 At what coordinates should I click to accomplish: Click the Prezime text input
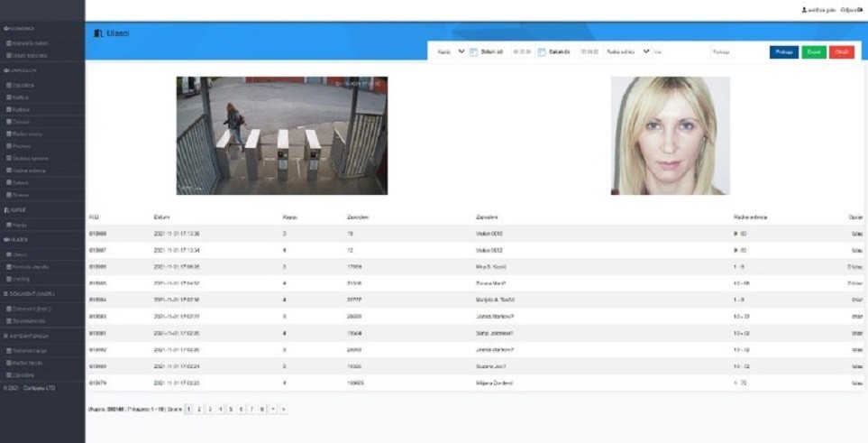tap(738, 52)
